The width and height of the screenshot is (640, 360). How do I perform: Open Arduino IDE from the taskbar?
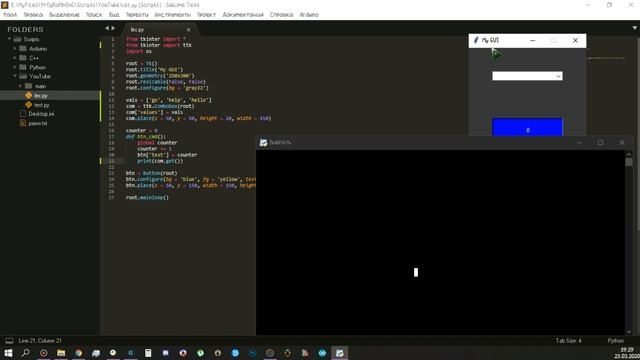click(322, 353)
